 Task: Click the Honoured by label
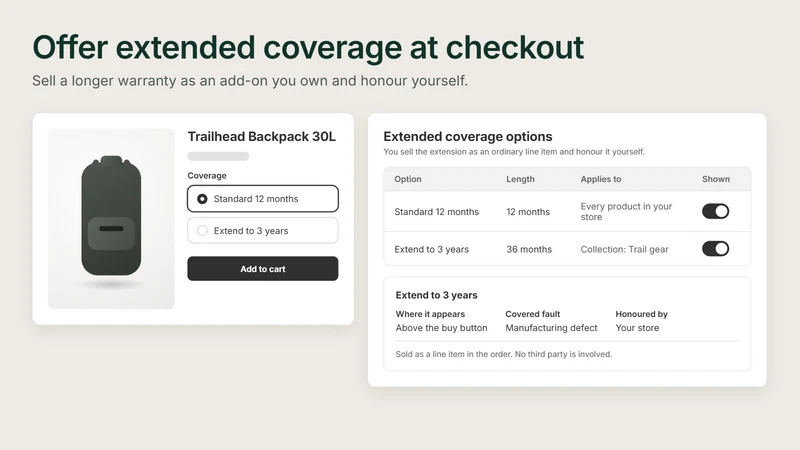tap(641, 314)
